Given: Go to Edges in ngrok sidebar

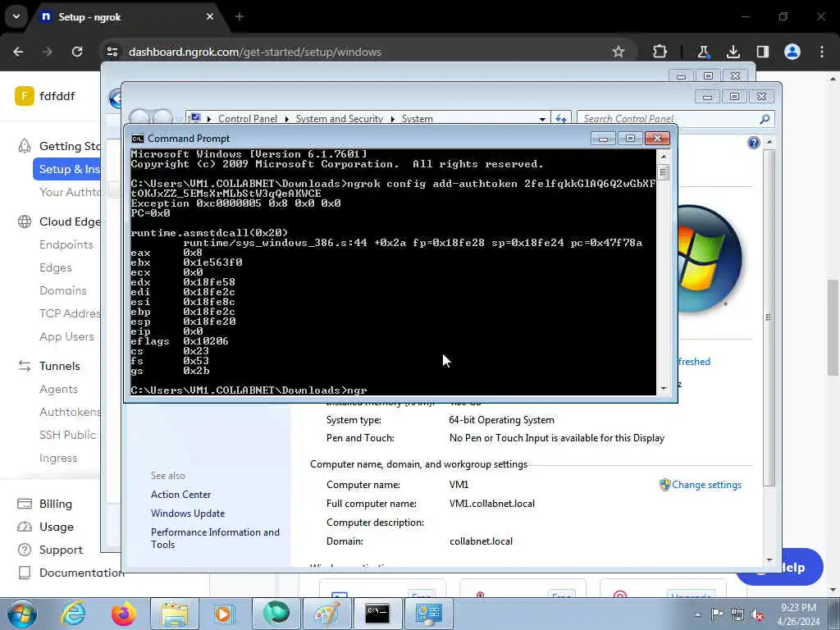Looking at the screenshot, I should pyautogui.click(x=56, y=268).
